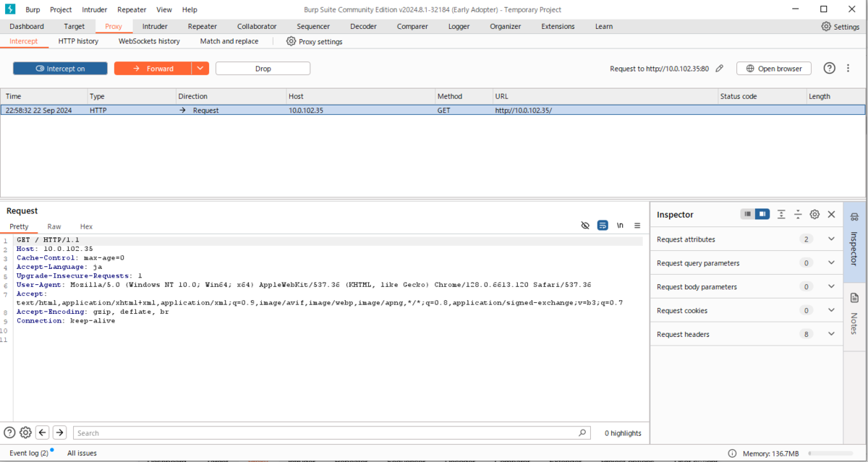868x462 pixels.
Task: Toggle hide non-printable eye-slash icon in editor
Action: pyautogui.click(x=585, y=226)
